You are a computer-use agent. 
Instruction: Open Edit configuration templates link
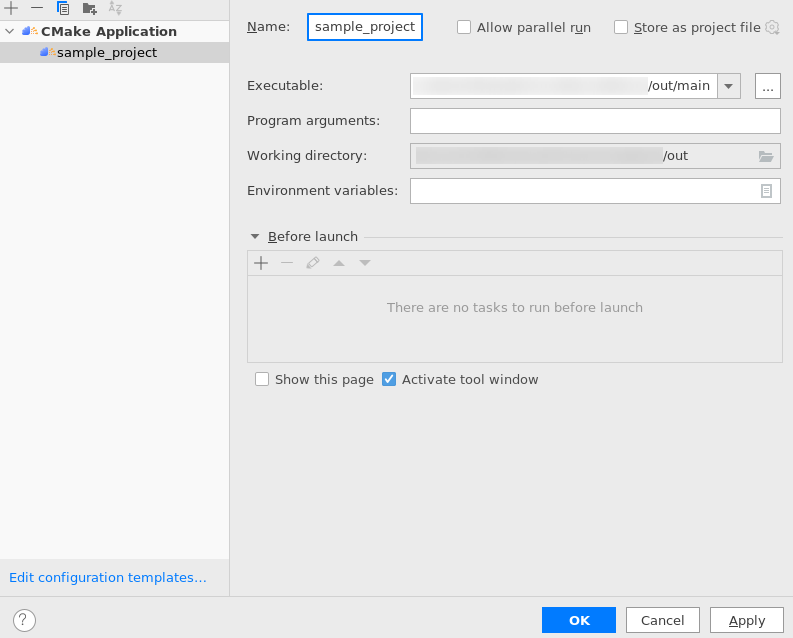pos(108,577)
